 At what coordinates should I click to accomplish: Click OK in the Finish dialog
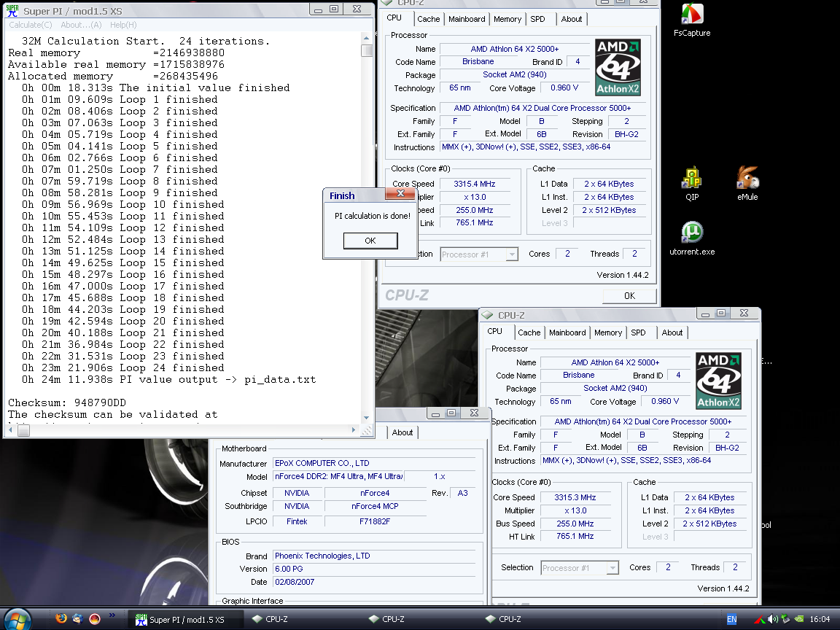370,241
